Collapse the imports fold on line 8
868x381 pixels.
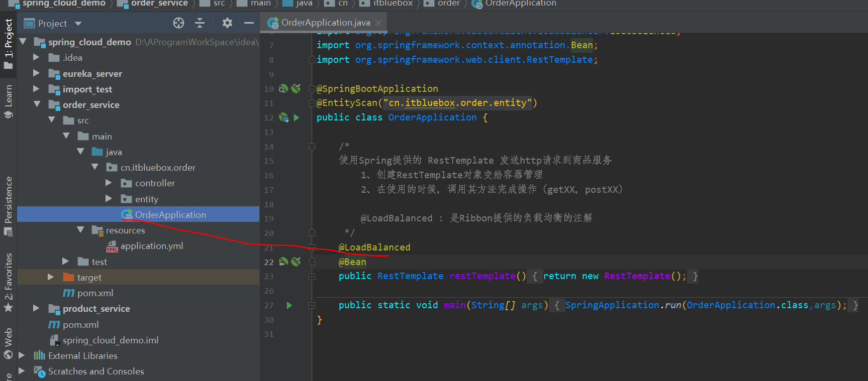point(312,60)
